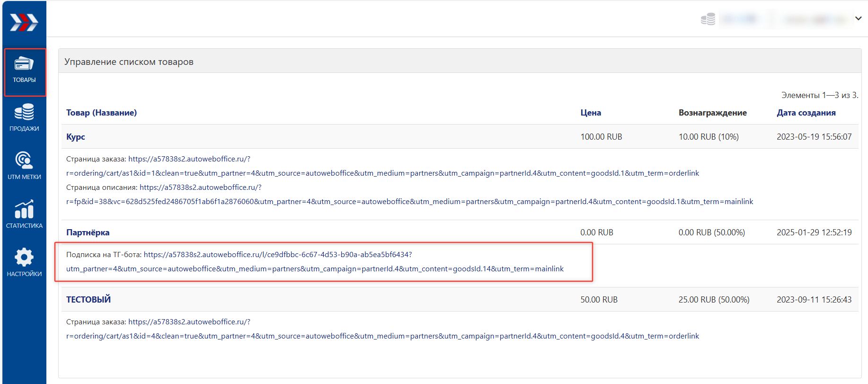
Task: Open Статистика bar chart icon
Action: [24, 209]
